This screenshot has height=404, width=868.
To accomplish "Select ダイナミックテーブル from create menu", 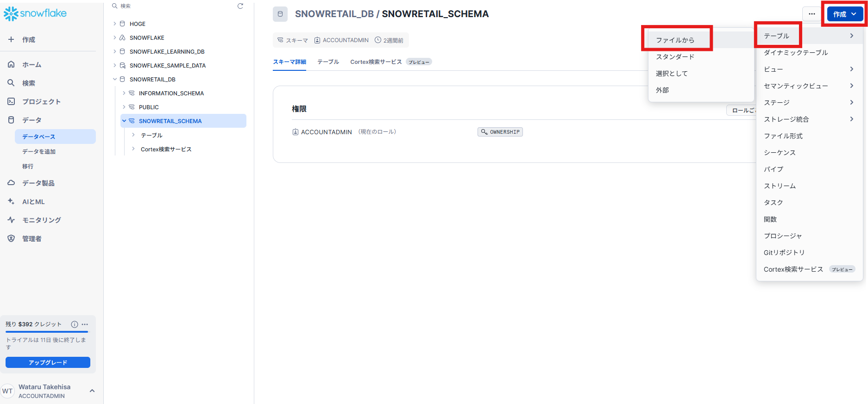I will [809, 52].
